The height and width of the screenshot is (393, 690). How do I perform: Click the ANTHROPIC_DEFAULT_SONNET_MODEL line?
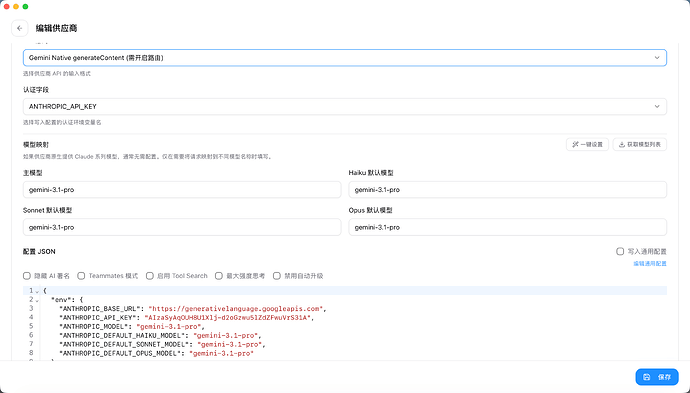162,344
